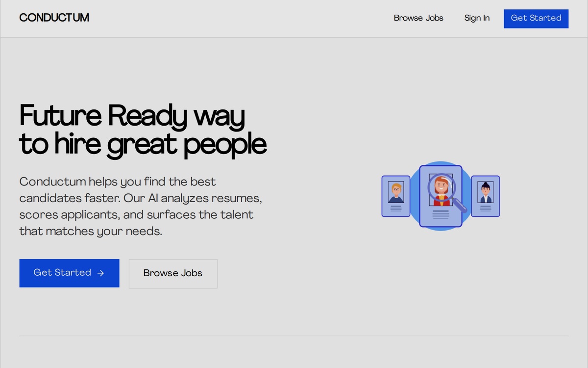Click the header Get Started button
The height and width of the screenshot is (368, 588).
[x=536, y=18]
